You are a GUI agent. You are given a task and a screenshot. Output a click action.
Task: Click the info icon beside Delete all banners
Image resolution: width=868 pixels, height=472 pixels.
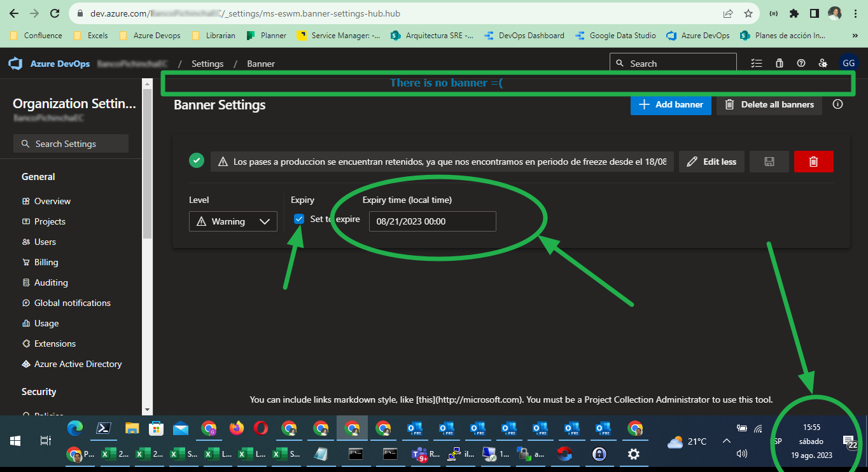pos(837,104)
